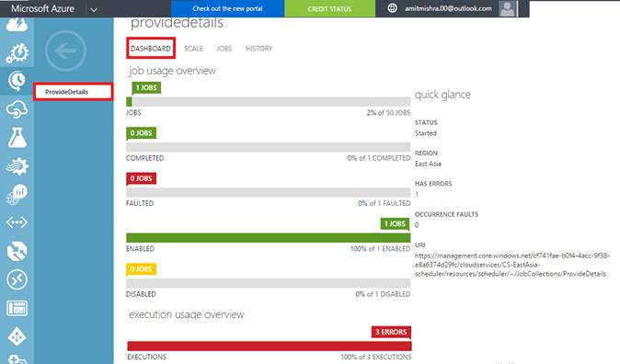
Task: Click the OCCURRENCE FAULTS label
Action: (x=446, y=214)
